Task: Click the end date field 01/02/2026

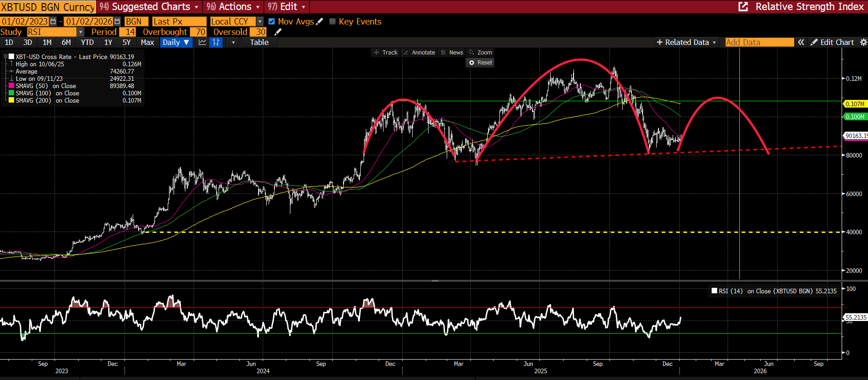Action: click(x=89, y=21)
